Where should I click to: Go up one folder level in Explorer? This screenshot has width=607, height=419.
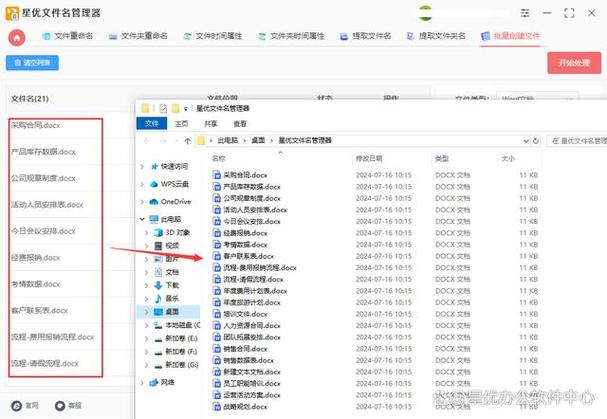[x=187, y=141]
